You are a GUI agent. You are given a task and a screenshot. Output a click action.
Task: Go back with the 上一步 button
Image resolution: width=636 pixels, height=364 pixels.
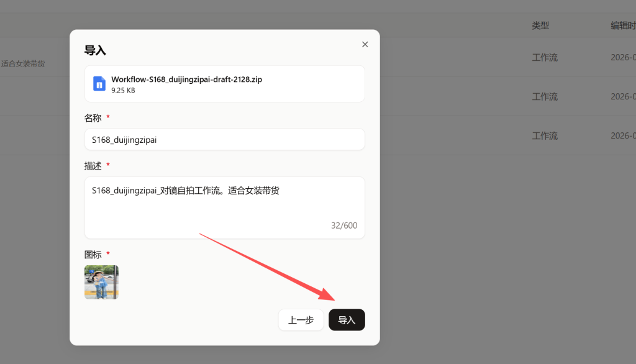tap(301, 320)
